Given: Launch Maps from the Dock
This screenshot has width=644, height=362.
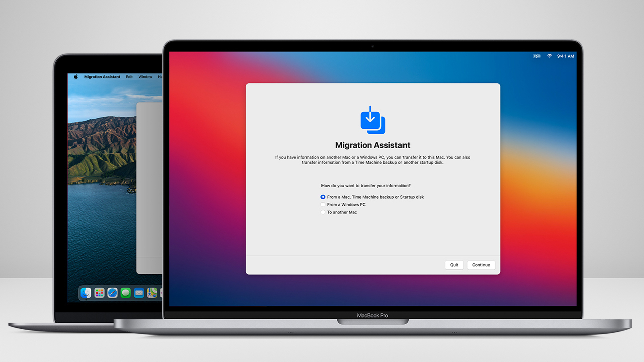Looking at the screenshot, I should pos(152,293).
